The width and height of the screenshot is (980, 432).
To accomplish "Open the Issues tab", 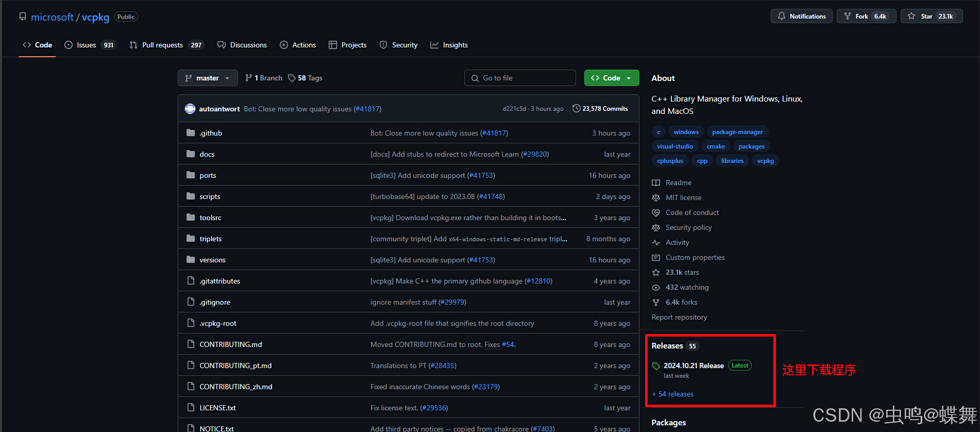I will point(90,45).
